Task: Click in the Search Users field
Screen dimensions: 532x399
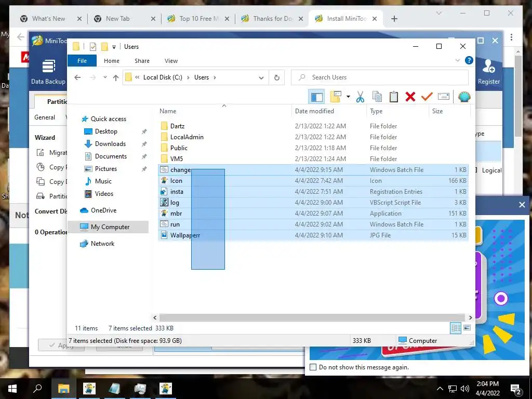Action: [x=380, y=77]
